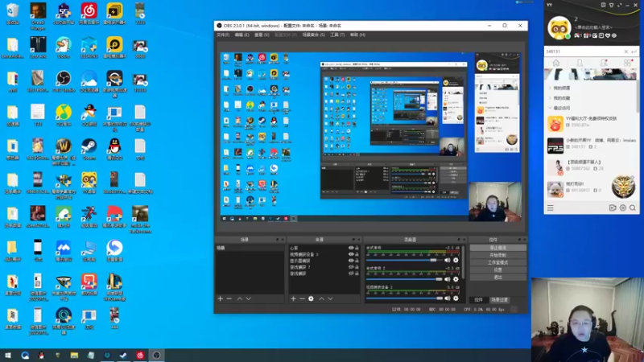Remove the selected source with the minus icon
Screen dimensions: 644x362
[302, 298]
